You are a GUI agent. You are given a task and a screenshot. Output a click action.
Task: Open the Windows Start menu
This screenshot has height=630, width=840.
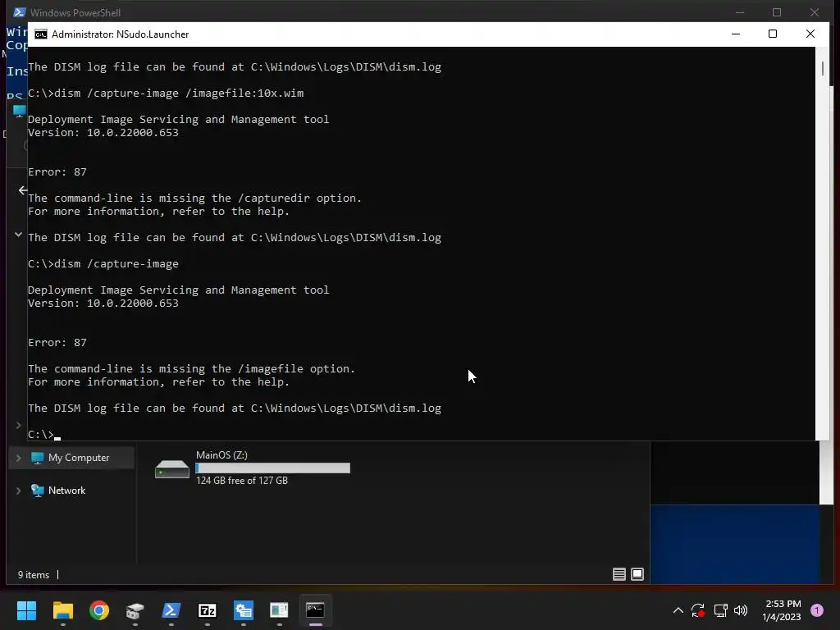click(26, 610)
